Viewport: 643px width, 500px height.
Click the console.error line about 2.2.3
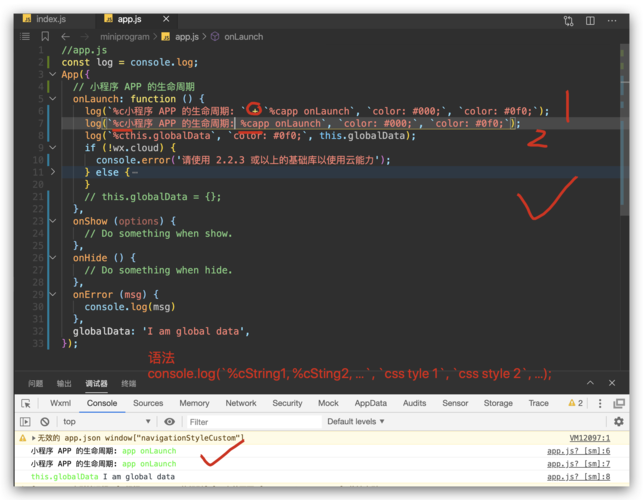(x=243, y=160)
